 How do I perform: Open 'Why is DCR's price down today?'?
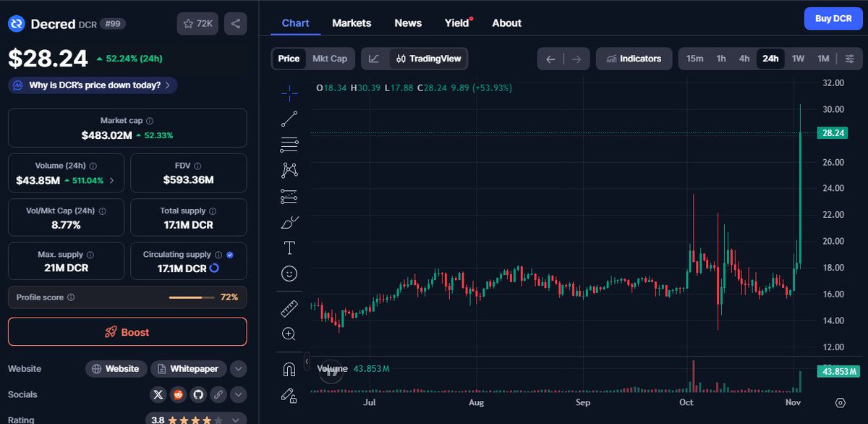[x=93, y=85]
